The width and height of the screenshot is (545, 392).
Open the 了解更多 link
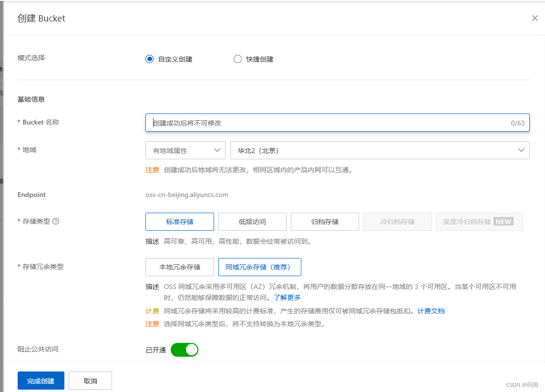[x=288, y=297]
